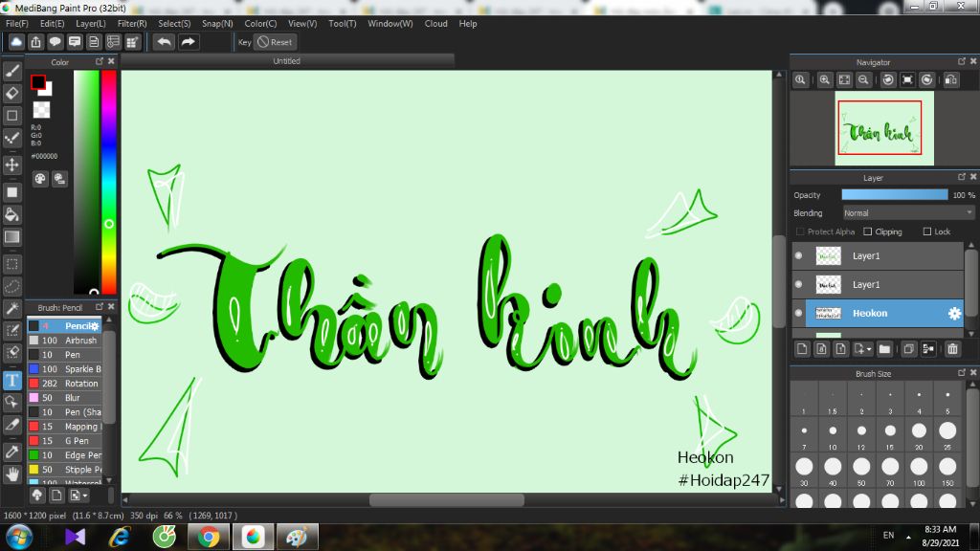
Task: Select the Rotation brush
Action: point(64,384)
